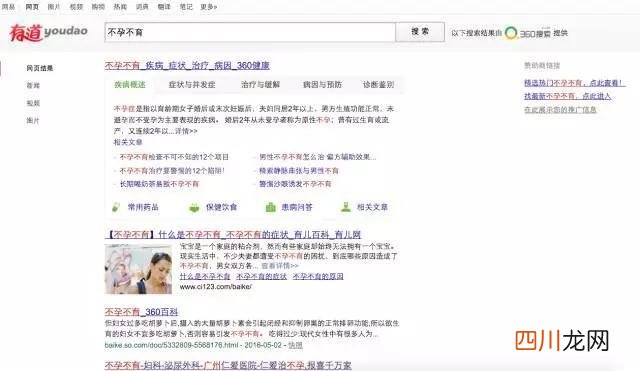This screenshot has width=640, height=371.
Task: Open the 查看详情>> link
Action: [280, 266]
